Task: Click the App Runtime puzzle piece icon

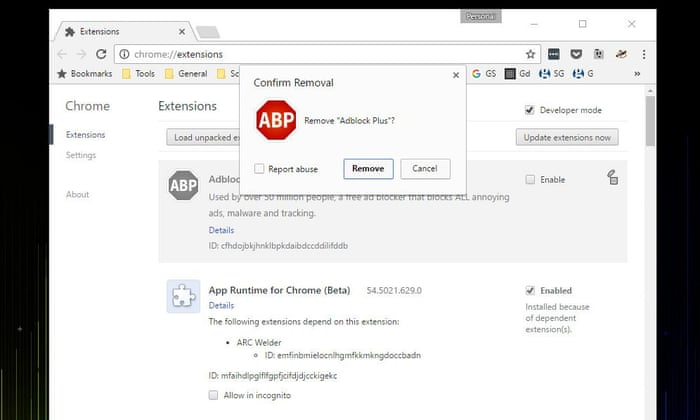Action: point(183,296)
